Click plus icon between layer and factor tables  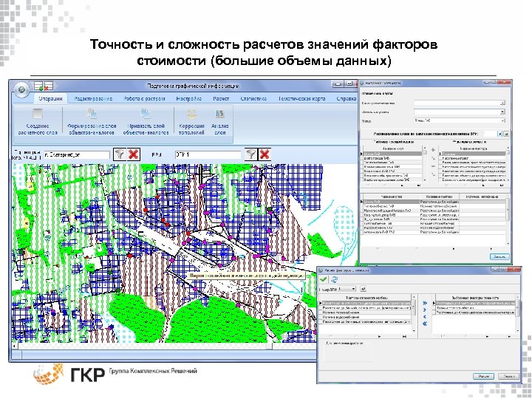433,149
